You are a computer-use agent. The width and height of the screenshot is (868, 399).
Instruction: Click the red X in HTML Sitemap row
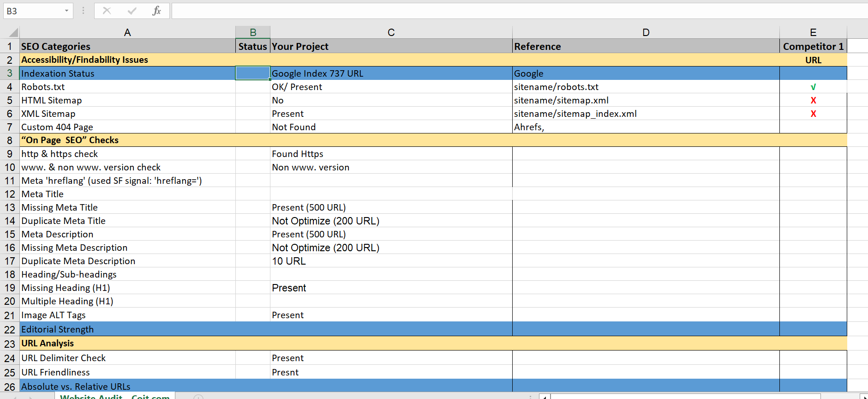point(813,100)
